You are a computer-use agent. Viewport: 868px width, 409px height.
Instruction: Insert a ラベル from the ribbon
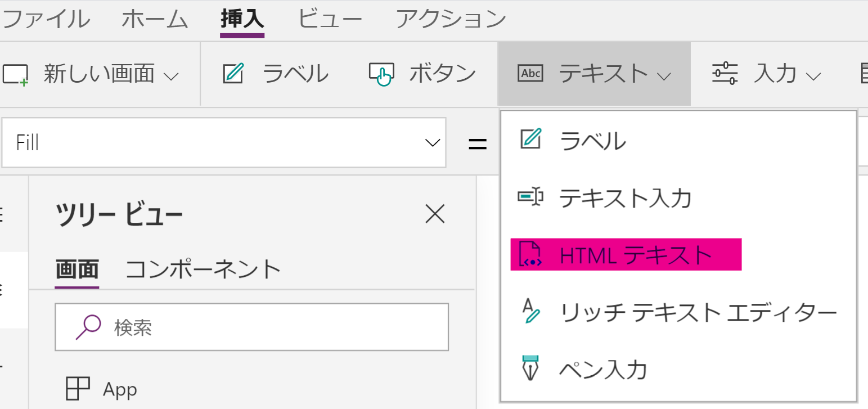pyautogui.click(x=276, y=74)
